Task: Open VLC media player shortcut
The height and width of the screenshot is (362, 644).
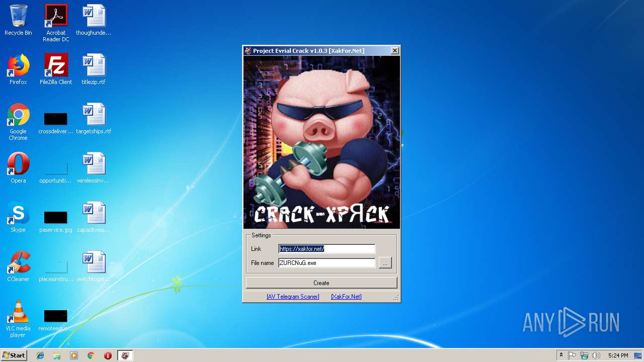Action: pos(18,319)
